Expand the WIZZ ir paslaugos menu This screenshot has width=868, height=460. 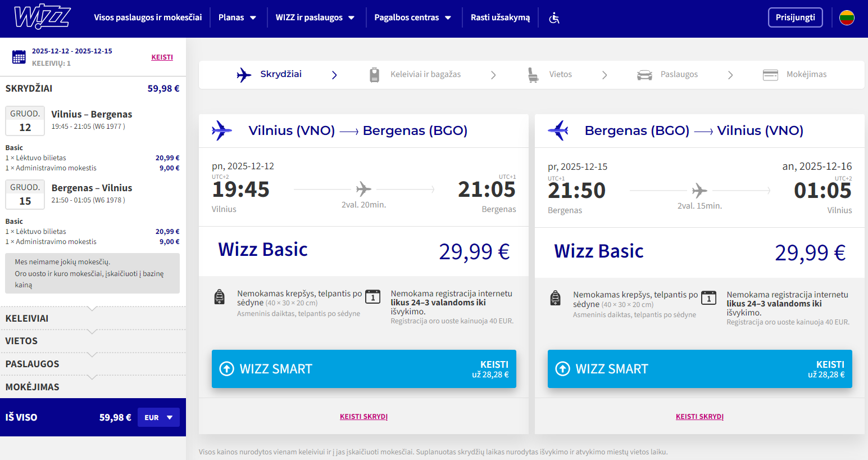pos(315,17)
